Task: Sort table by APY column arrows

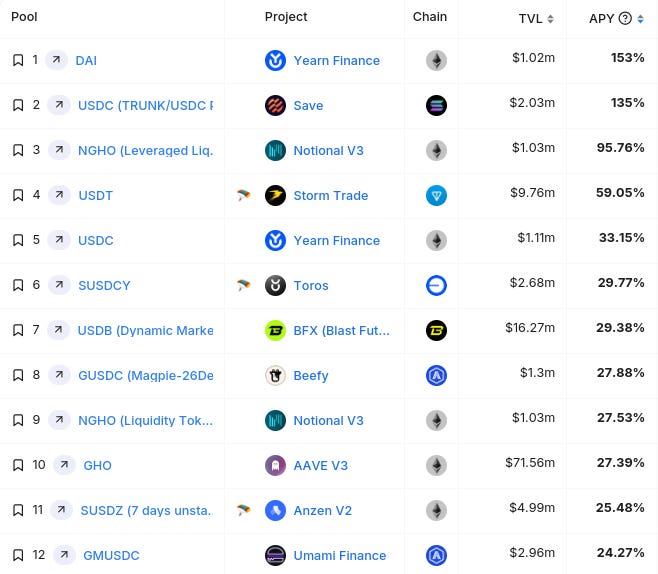Action: point(640,19)
